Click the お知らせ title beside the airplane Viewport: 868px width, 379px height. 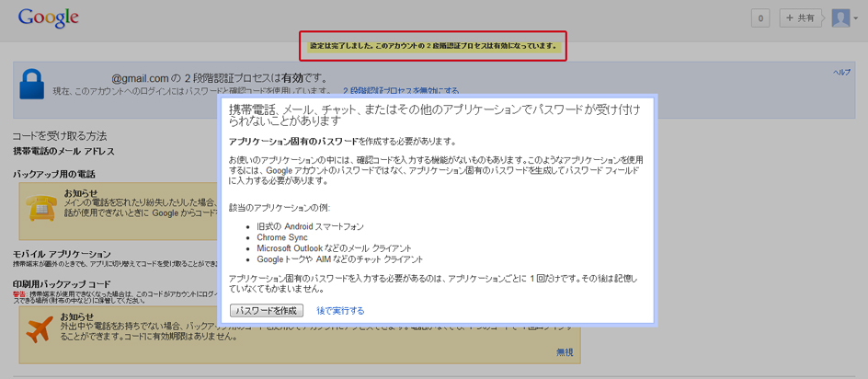[77, 317]
